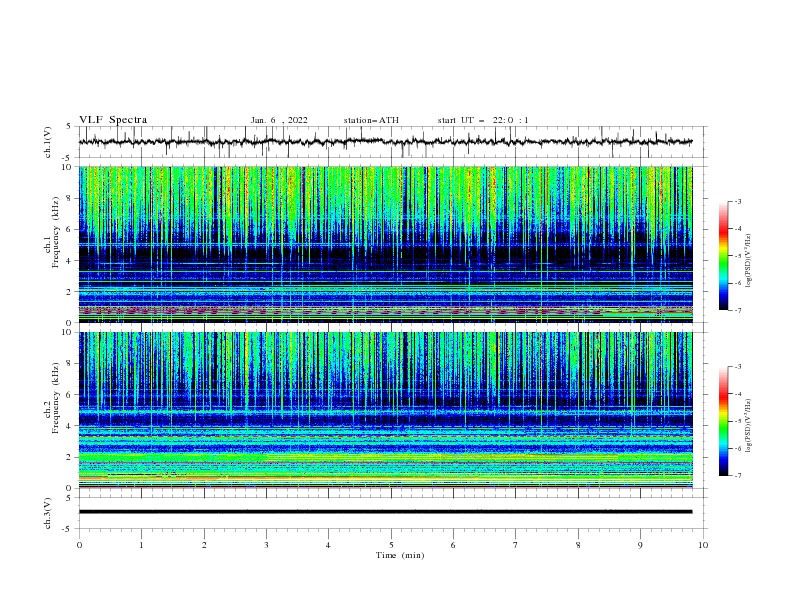Click the '-7' value on ch.2 color bar
Viewport: 792px width, 612px height.
coord(737,475)
